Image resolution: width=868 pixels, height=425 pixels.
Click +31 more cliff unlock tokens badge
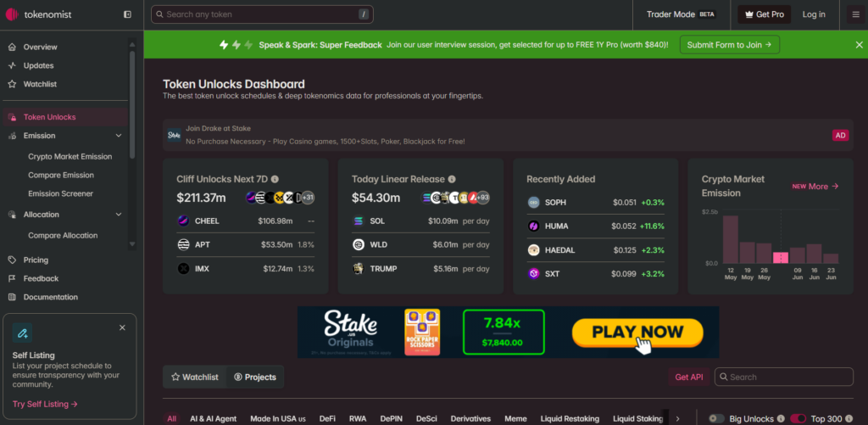(308, 198)
